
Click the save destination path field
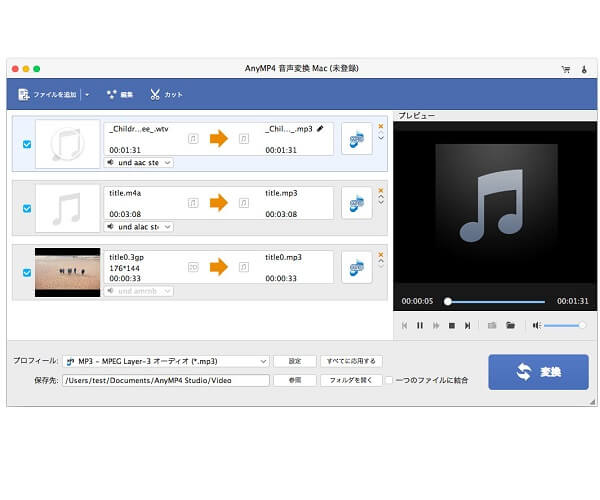(x=166, y=380)
